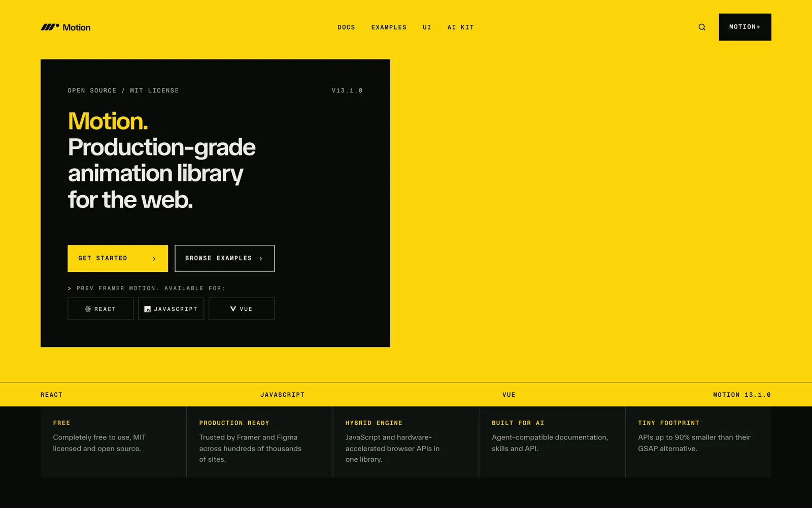Click the Built for AI card heading

[518, 423]
